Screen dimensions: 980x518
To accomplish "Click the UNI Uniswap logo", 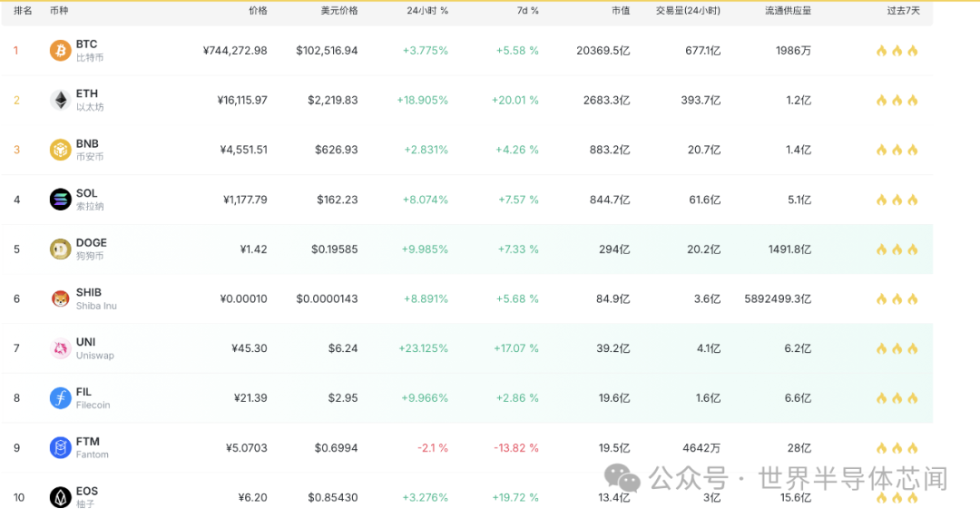I will pos(61,348).
